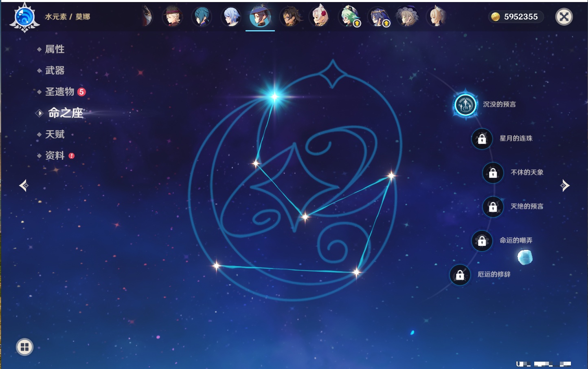Open the 圣遗物 artifacts tab
588x369 pixels.
59,92
